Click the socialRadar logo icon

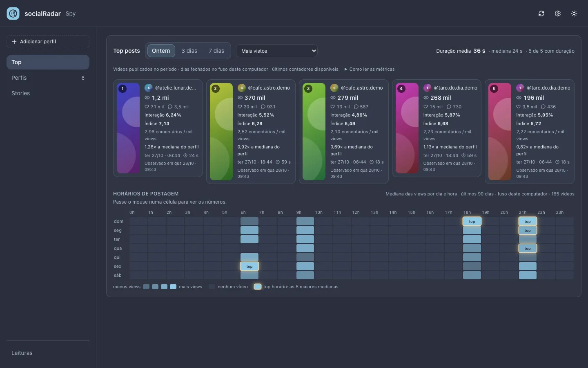click(x=13, y=13)
